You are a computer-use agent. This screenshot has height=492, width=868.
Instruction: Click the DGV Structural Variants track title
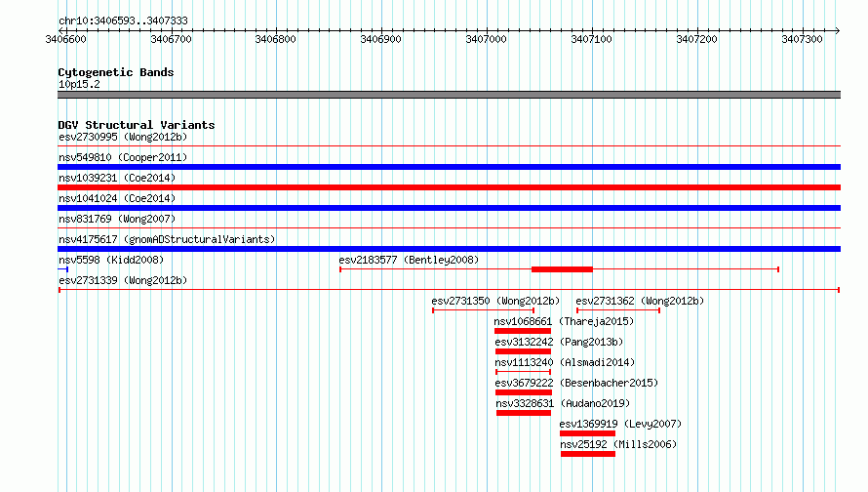[x=137, y=125]
